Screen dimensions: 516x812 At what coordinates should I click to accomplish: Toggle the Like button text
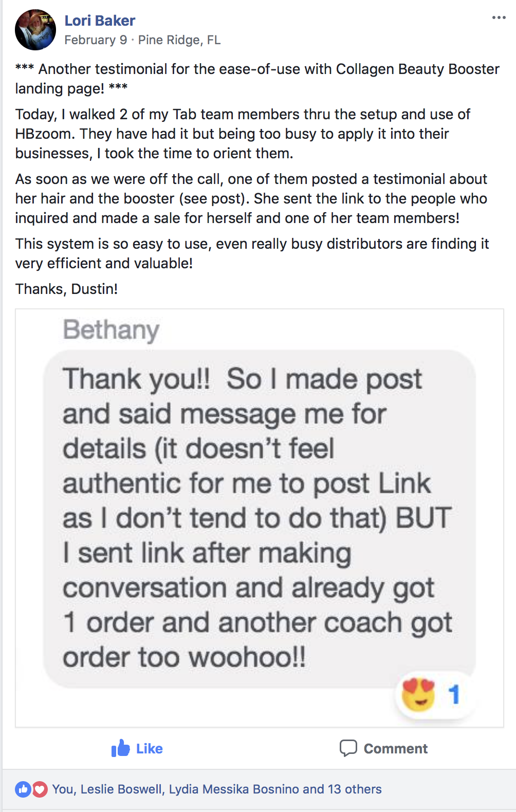(150, 749)
